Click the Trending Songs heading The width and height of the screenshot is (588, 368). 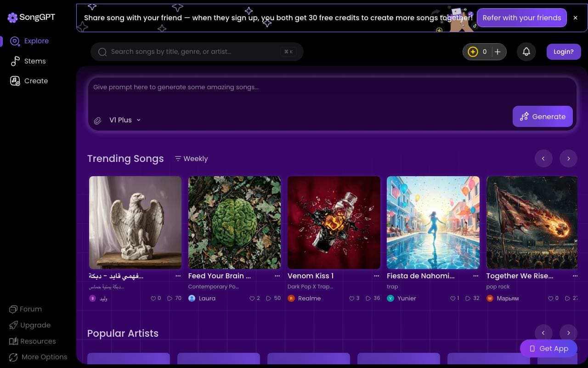125,159
